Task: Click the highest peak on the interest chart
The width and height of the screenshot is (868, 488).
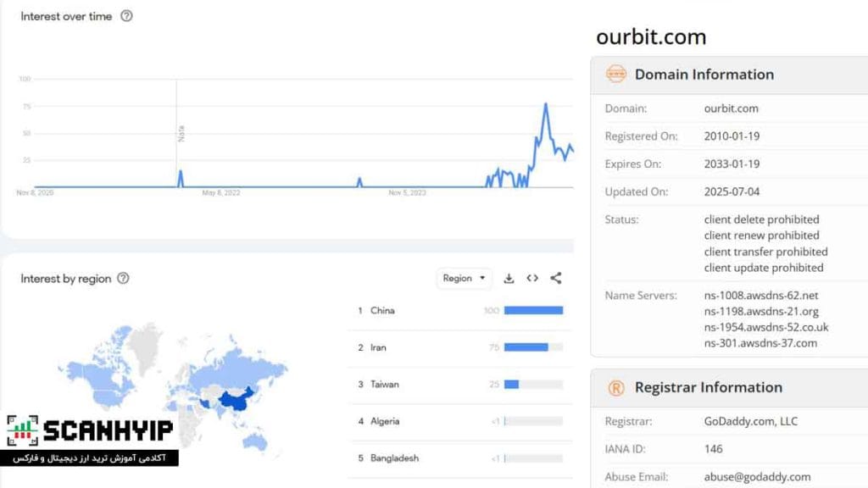Action: click(546, 104)
